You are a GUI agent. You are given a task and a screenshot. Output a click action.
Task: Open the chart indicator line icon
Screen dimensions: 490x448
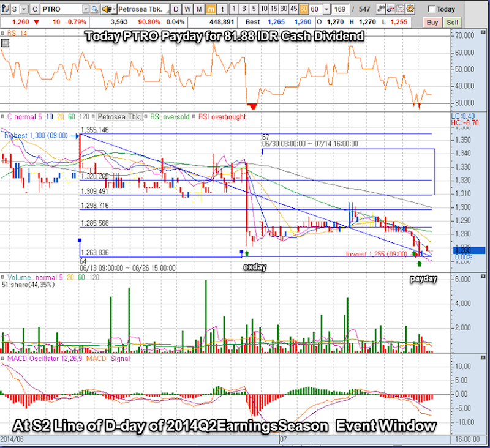(x=390, y=9)
